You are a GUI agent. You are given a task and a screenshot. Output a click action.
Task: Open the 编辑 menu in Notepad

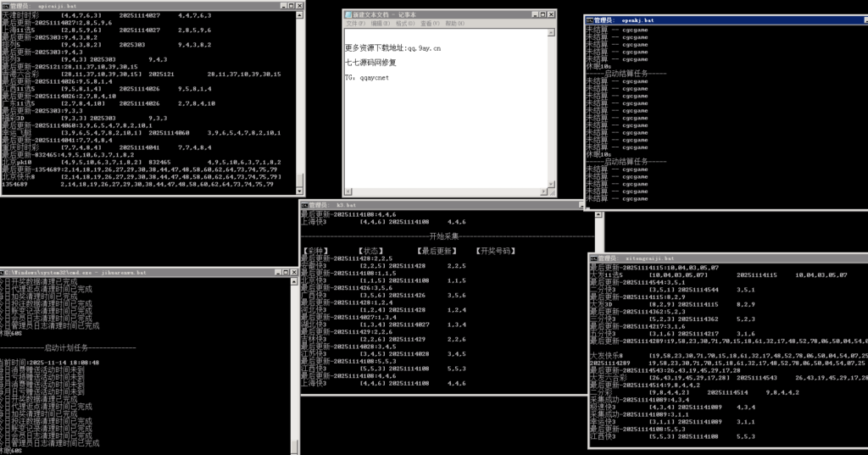click(380, 25)
